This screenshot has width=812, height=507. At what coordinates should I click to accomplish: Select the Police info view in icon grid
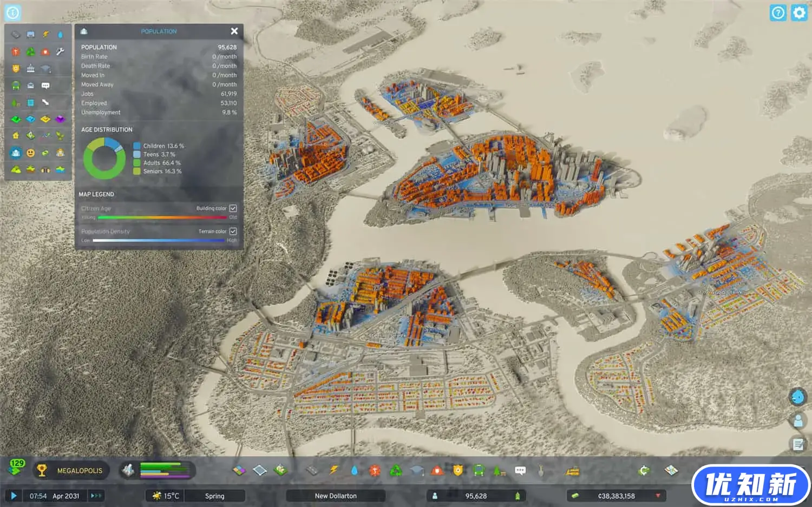[x=16, y=69]
